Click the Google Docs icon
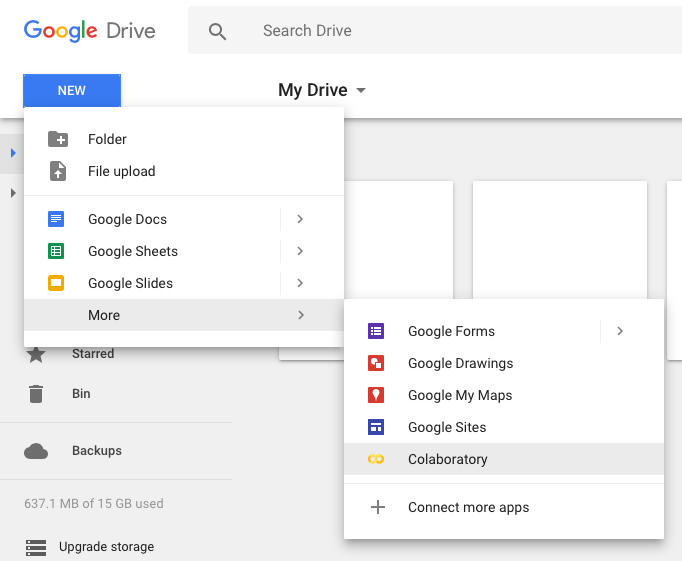Image resolution: width=682 pixels, height=561 pixels. pos(56,219)
